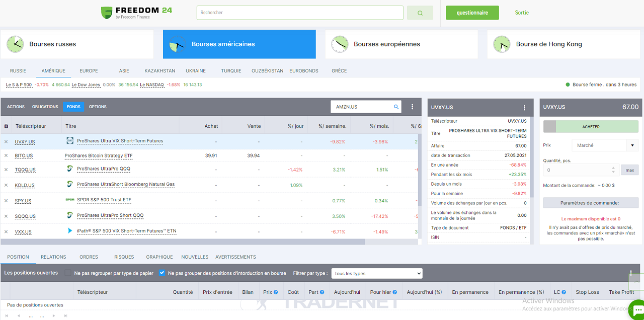Image resolution: width=644 pixels, height=320 pixels.
Task: Remove SQQQ.US row with its X icon
Action: coord(6,216)
